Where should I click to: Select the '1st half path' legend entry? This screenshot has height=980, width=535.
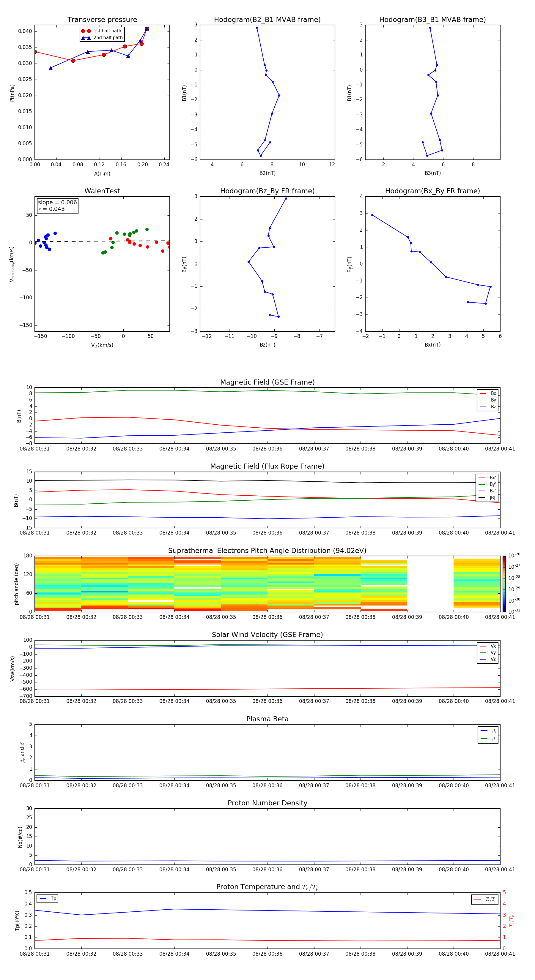102,31
